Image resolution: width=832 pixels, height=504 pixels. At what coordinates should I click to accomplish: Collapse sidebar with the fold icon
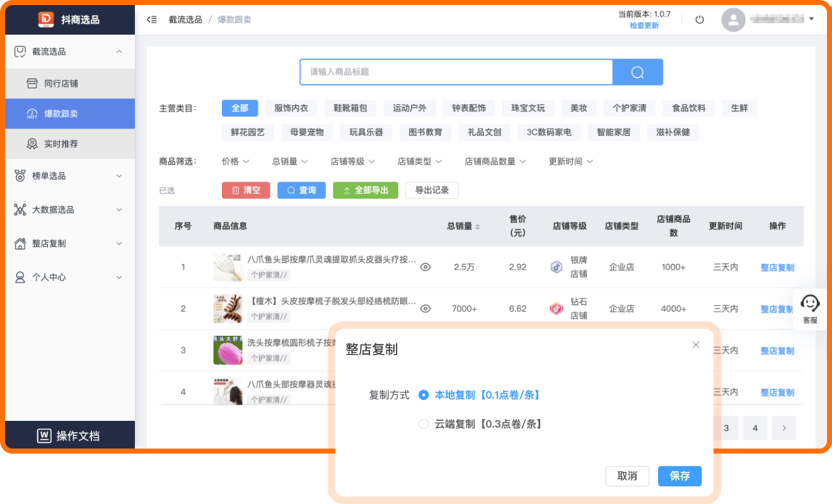tap(152, 20)
